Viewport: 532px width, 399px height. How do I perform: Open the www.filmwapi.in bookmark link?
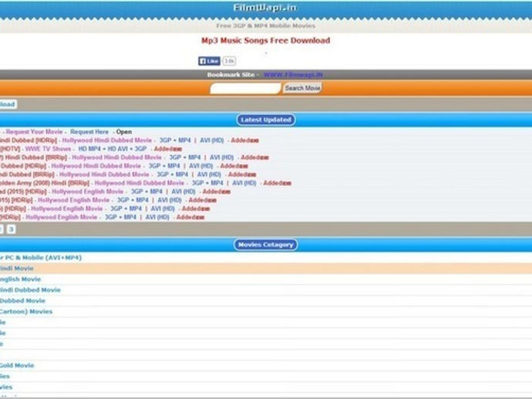[293, 75]
